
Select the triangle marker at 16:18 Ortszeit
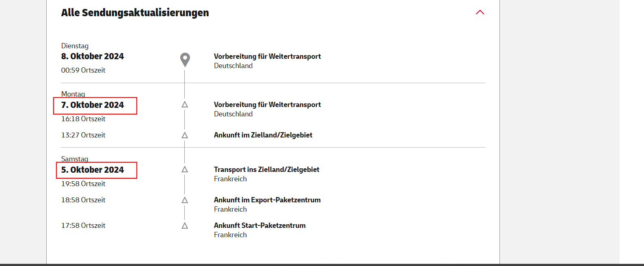pos(185,105)
